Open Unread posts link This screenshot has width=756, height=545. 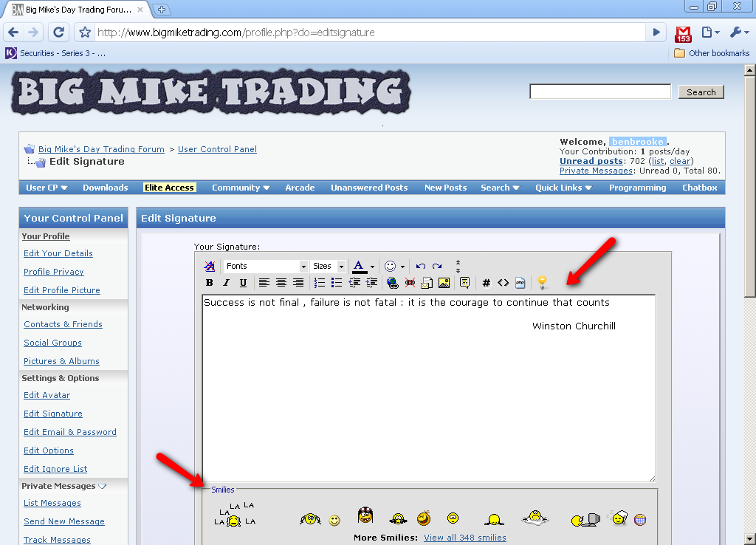pyautogui.click(x=591, y=161)
